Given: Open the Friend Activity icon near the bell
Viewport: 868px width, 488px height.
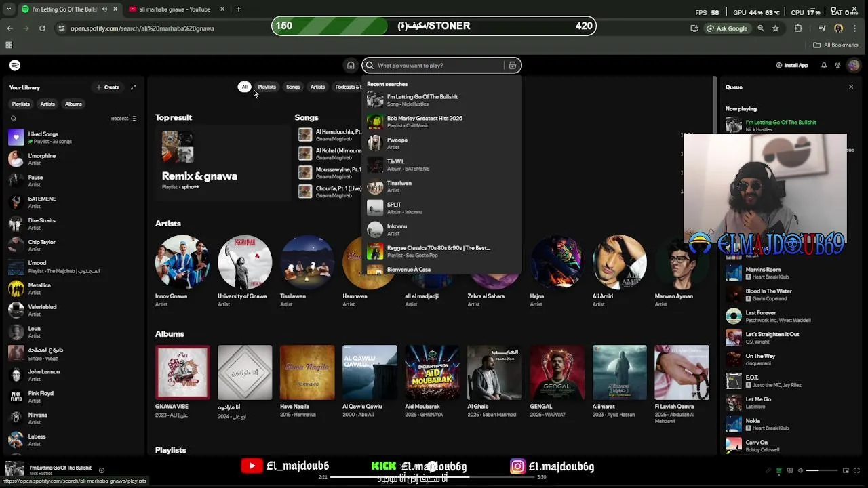Looking at the screenshot, I should [x=838, y=66].
